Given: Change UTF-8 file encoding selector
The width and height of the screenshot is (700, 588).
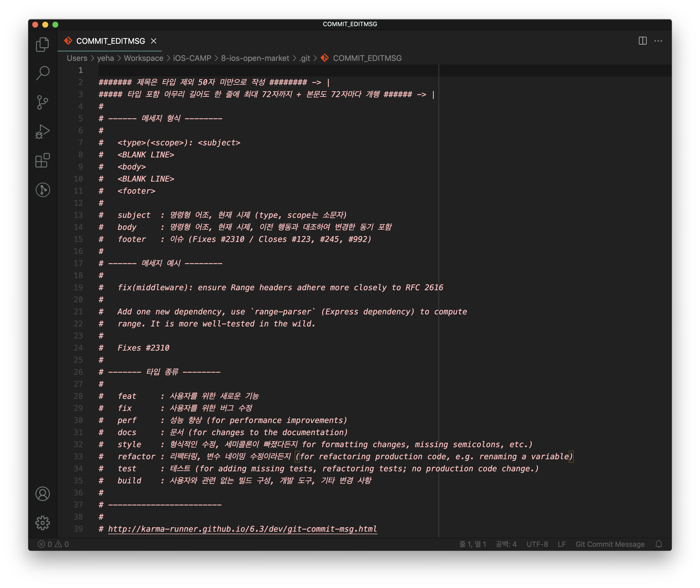Looking at the screenshot, I should click(537, 544).
